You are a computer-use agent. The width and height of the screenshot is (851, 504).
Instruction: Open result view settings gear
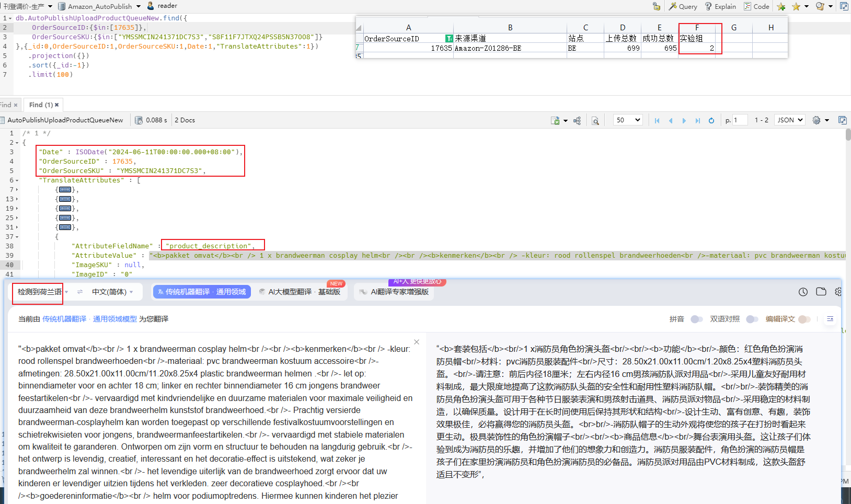[x=816, y=120]
